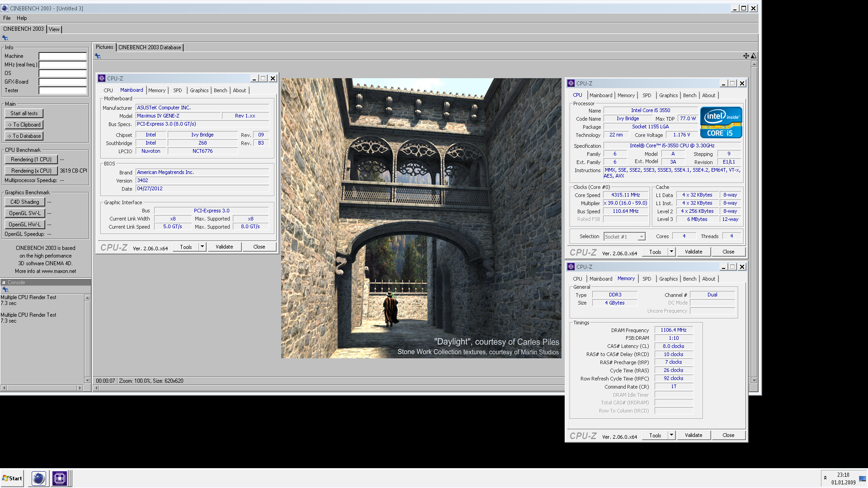Open the CPU-Z taskbar icon

[59, 478]
